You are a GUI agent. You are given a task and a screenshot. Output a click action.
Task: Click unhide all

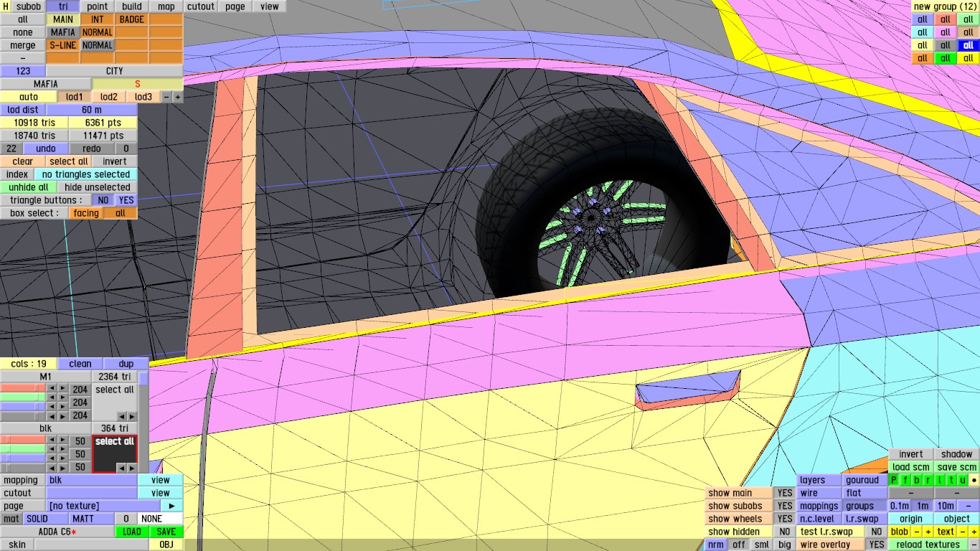pyautogui.click(x=29, y=187)
